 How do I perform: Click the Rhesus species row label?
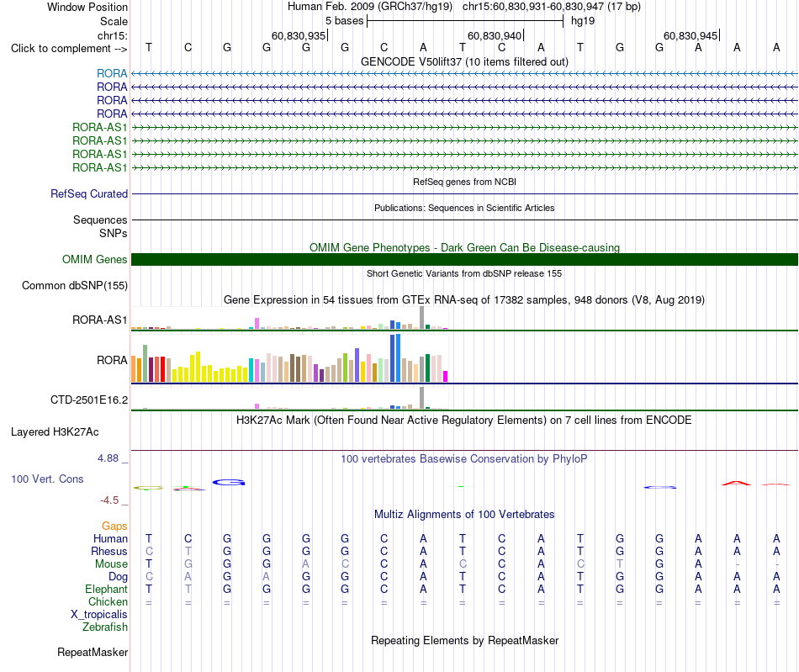click(x=109, y=551)
